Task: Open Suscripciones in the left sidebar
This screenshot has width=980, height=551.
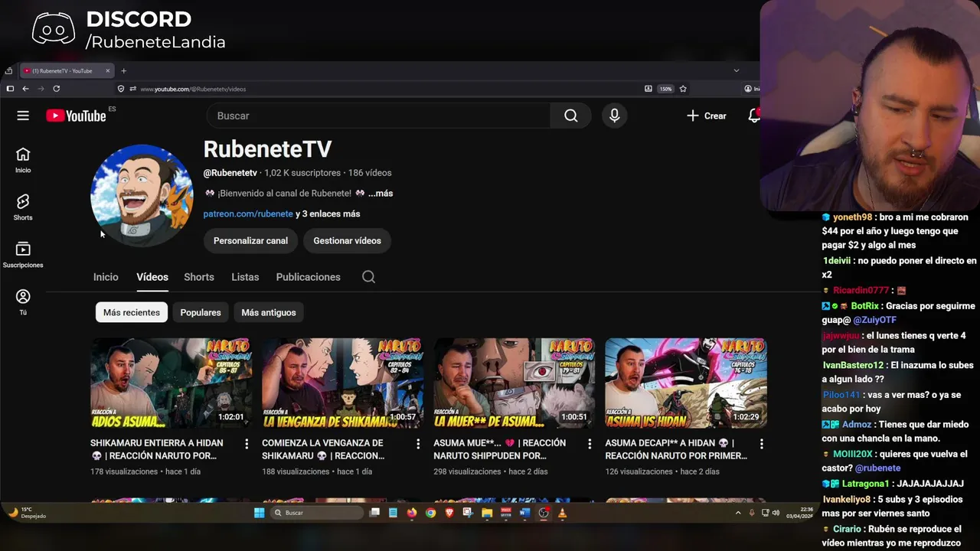Action: pyautogui.click(x=23, y=255)
